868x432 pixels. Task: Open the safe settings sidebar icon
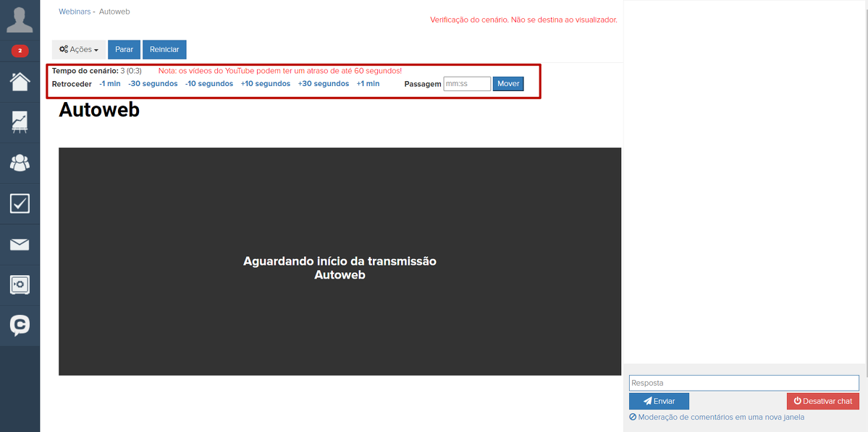tap(20, 285)
